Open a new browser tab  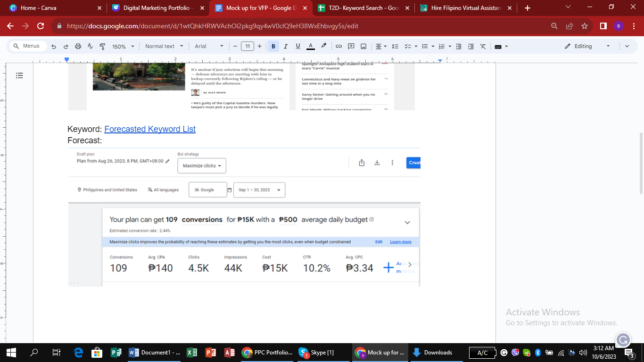click(527, 8)
